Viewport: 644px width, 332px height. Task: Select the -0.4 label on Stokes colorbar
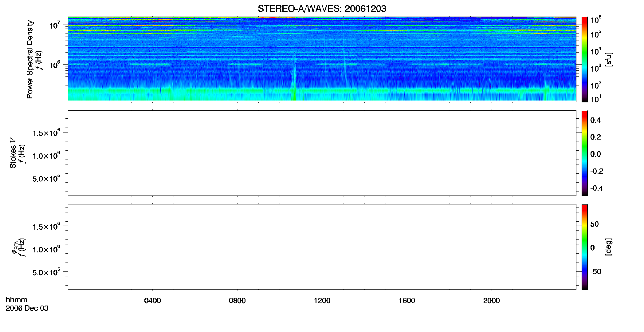point(597,188)
